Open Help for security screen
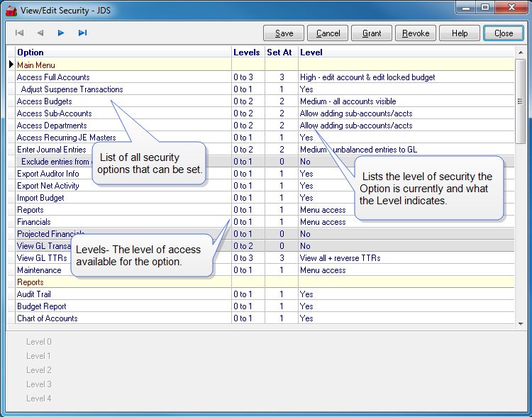Image resolution: width=532 pixels, height=417 pixels. 460,33
